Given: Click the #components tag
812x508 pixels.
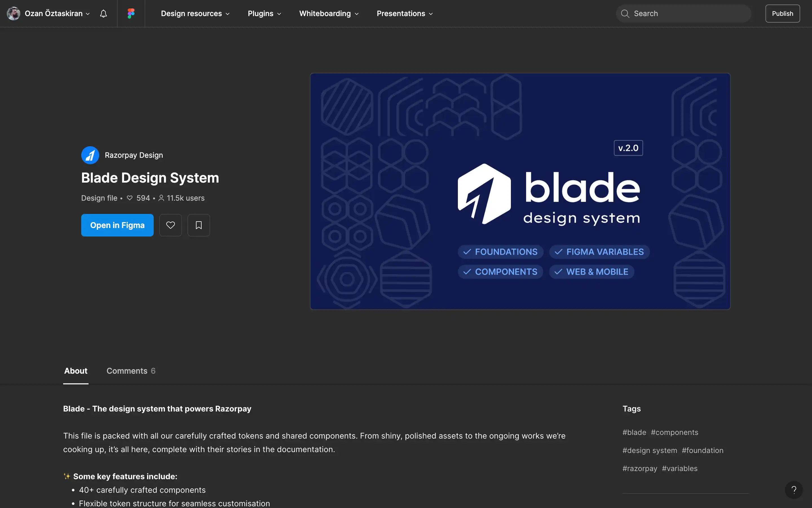Looking at the screenshot, I should coord(674,432).
